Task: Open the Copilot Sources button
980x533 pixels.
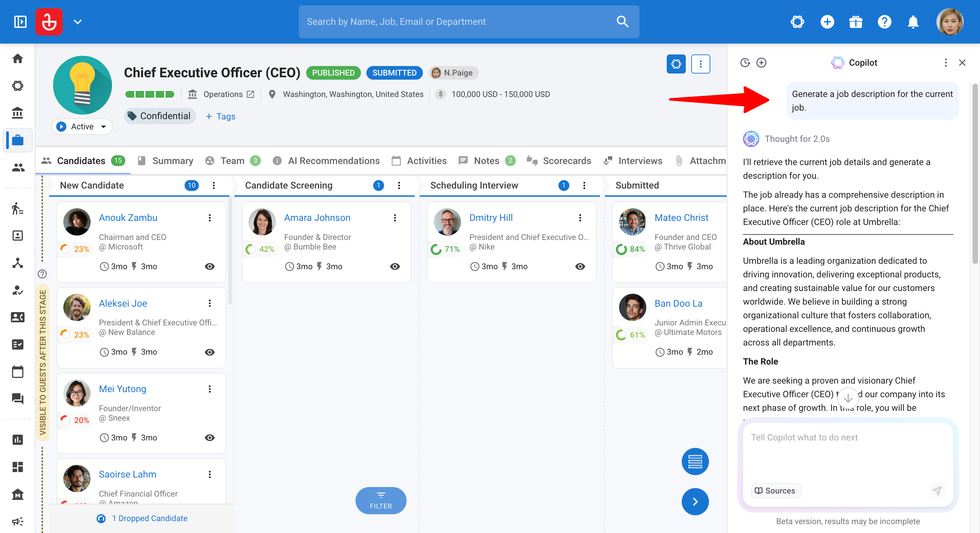Action: 776,490
